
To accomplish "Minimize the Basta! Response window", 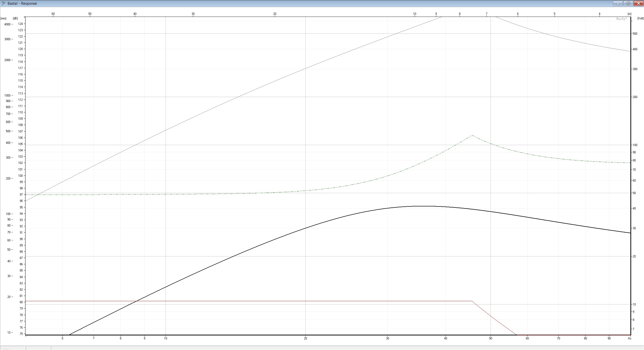I will [618, 4].
